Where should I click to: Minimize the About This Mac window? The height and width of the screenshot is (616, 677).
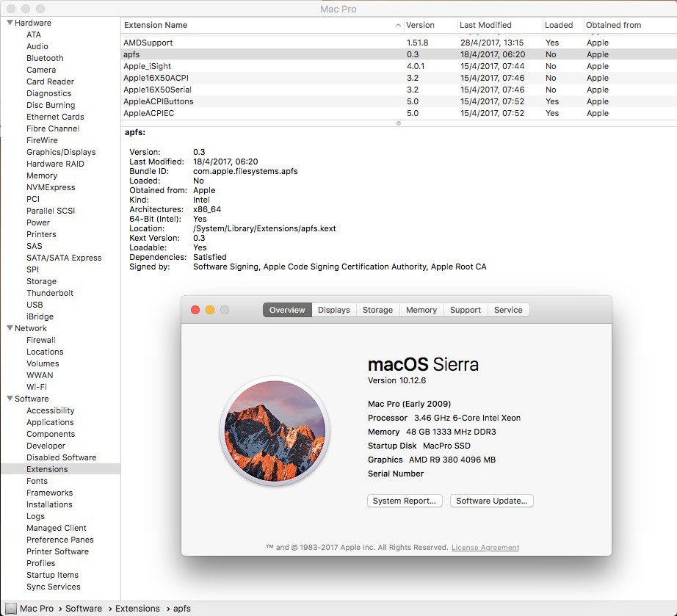210,310
